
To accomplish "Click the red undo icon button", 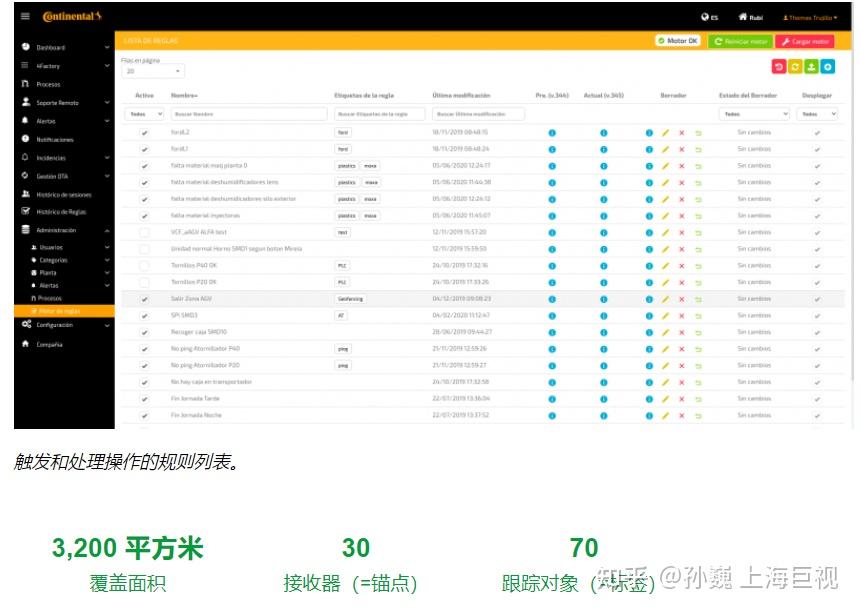I will (779, 66).
